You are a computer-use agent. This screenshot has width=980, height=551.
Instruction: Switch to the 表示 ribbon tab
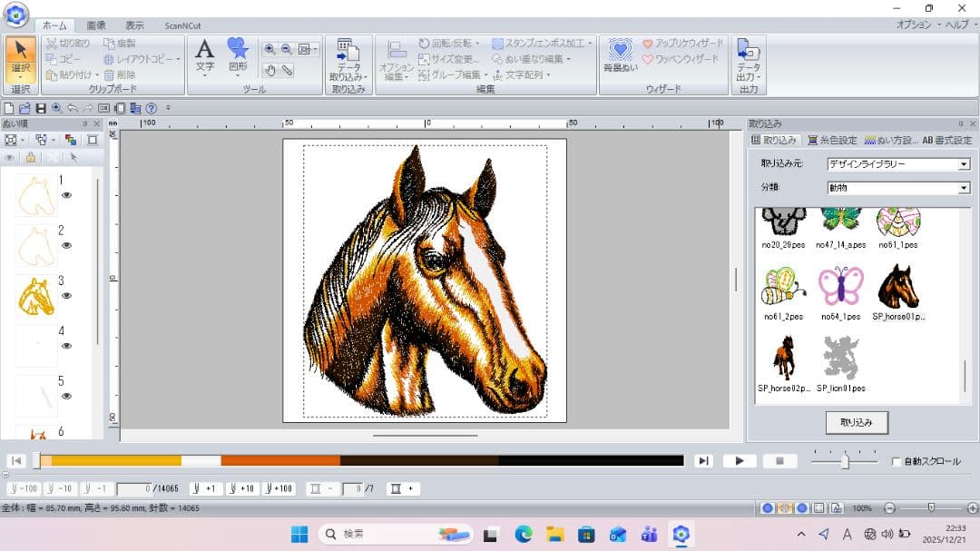tap(134, 25)
